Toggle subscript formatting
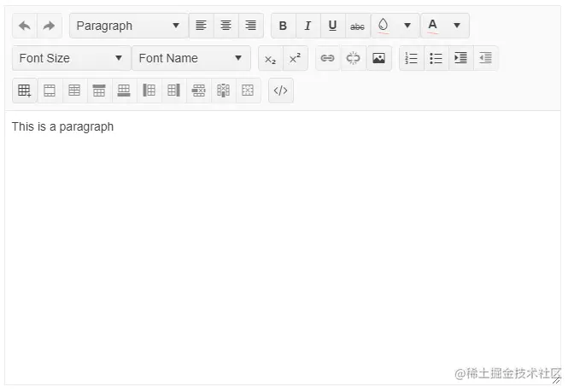Screen dimensions: 574x392 point(271,58)
